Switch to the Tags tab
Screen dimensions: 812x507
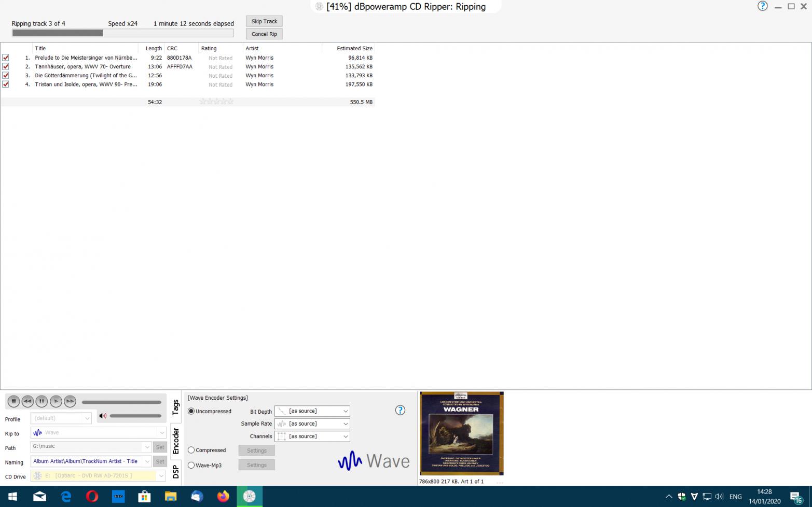click(175, 407)
